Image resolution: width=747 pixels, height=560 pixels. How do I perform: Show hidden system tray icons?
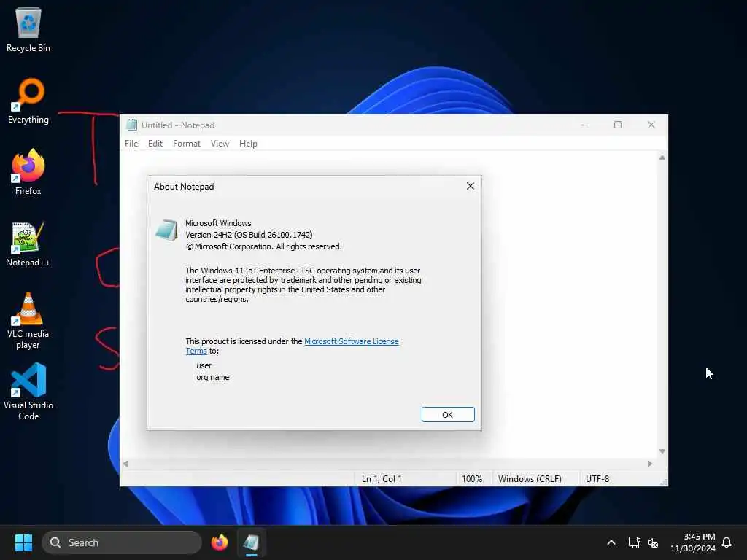[x=611, y=542]
